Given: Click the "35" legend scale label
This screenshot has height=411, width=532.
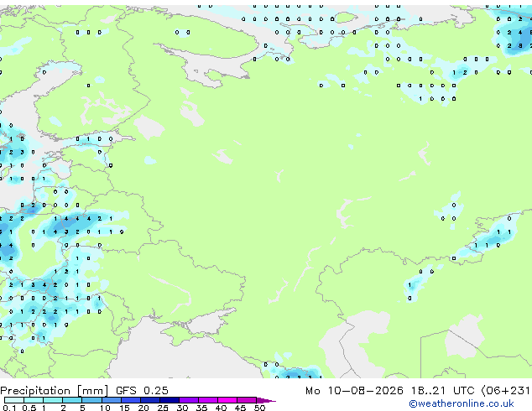Looking at the screenshot, I should [201, 408].
